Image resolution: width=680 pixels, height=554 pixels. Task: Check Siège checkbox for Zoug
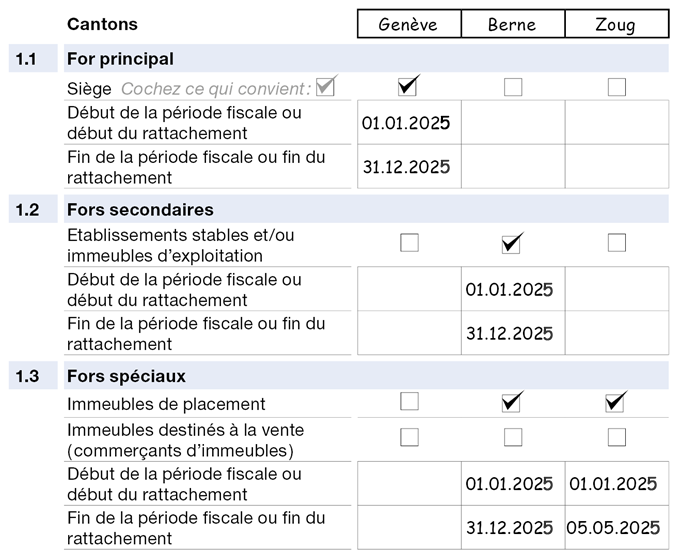[x=617, y=87]
